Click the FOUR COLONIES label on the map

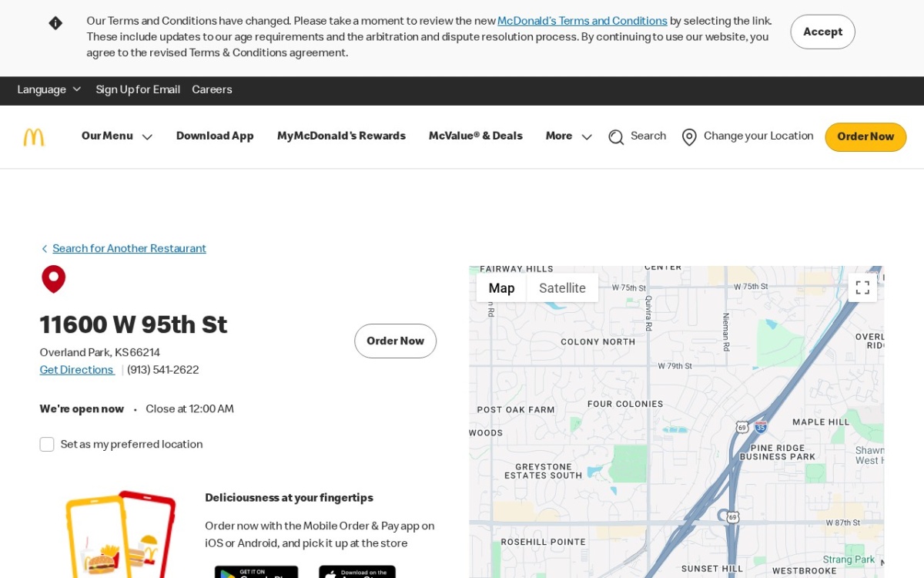coord(625,404)
